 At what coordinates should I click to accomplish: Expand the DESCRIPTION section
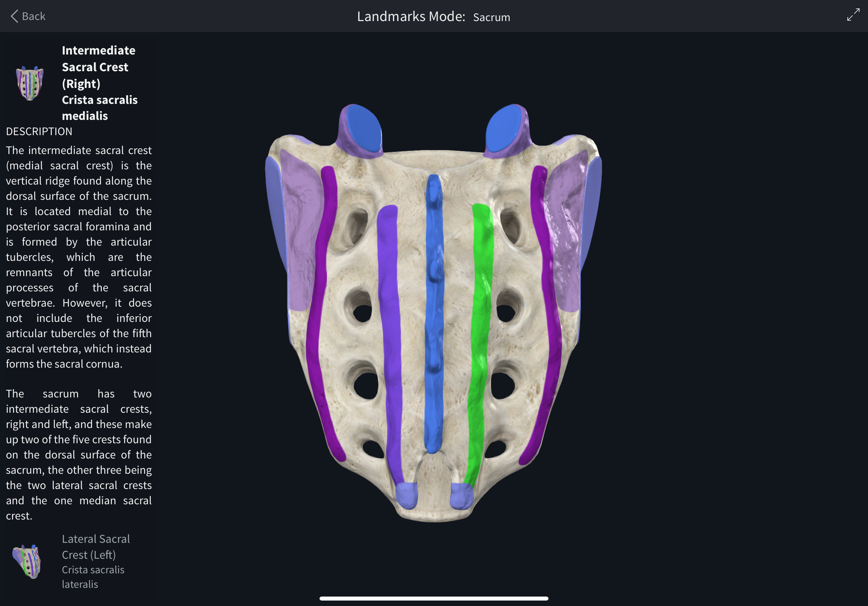pos(39,131)
